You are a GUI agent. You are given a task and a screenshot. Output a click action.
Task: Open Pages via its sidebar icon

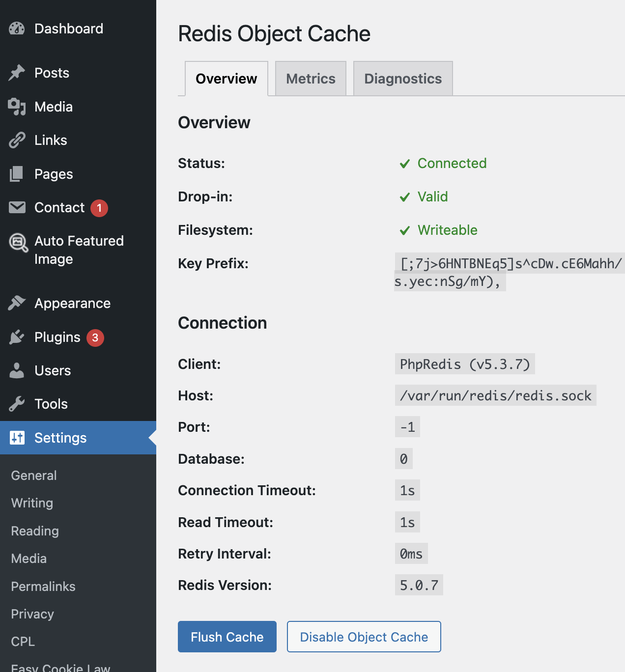pyautogui.click(x=17, y=174)
